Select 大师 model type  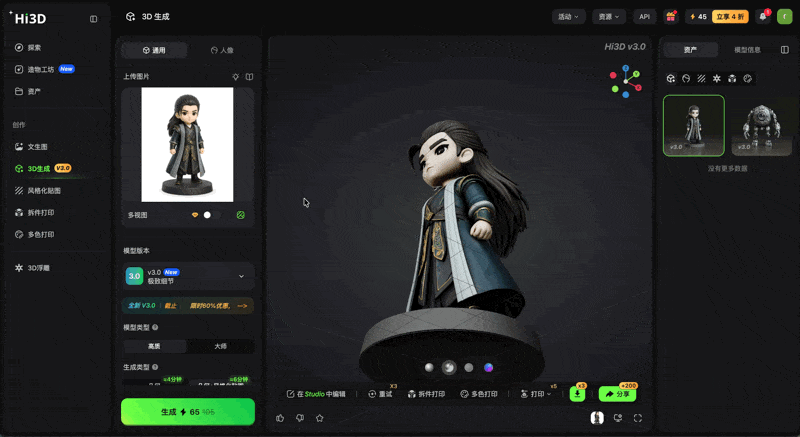(x=220, y=346)
